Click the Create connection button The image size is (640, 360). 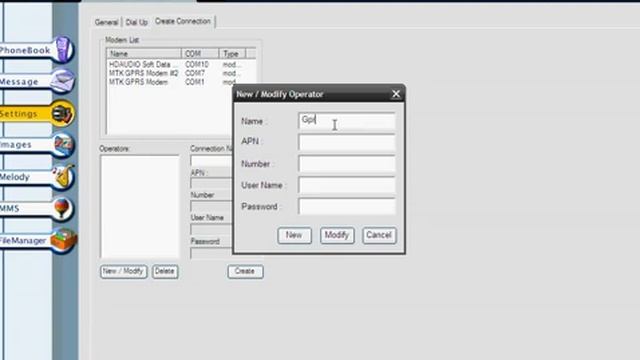click(x=245, y=271)
